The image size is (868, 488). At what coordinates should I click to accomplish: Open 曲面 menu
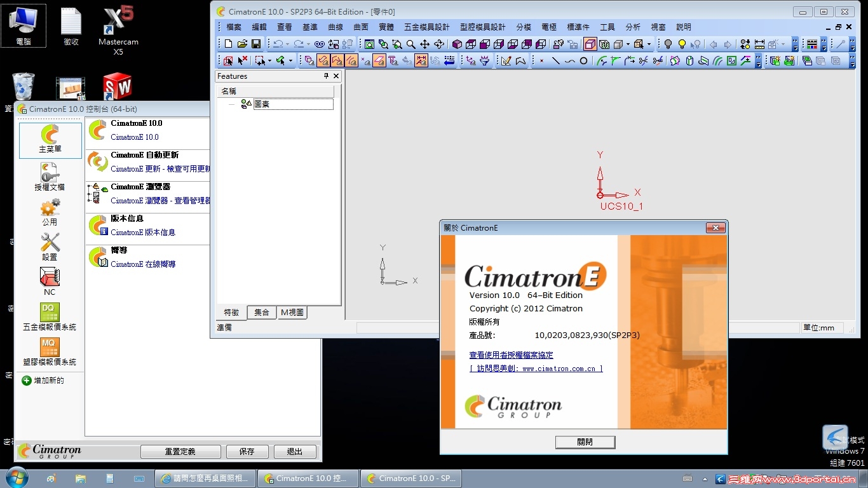pyautogui.click(x=361, y=27)
